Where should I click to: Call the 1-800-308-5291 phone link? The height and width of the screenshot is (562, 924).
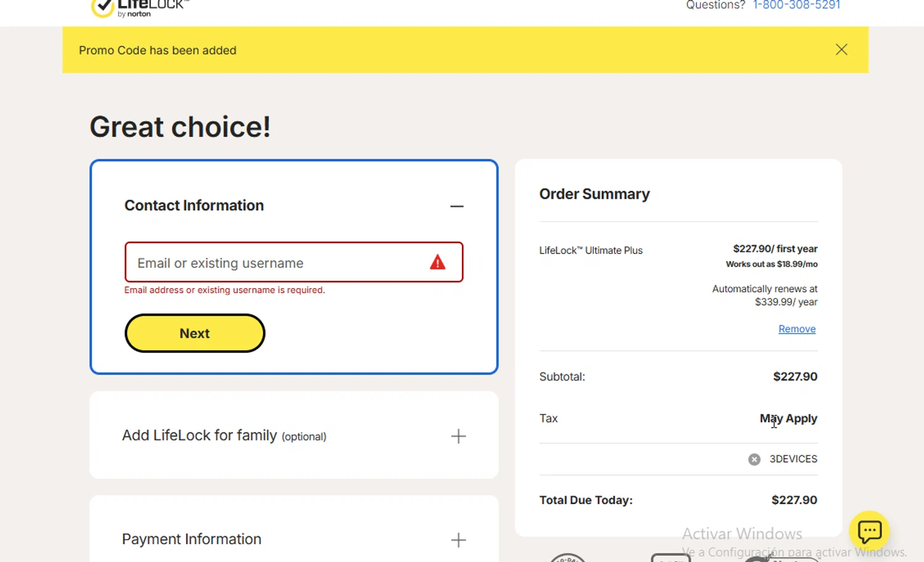(x=796, y=6)
